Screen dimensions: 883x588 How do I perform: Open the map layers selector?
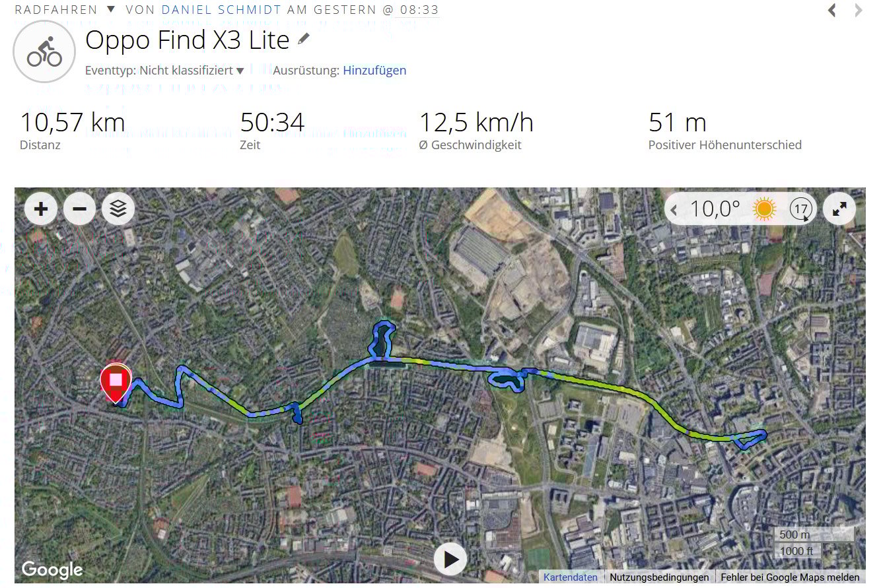[118, 209]
